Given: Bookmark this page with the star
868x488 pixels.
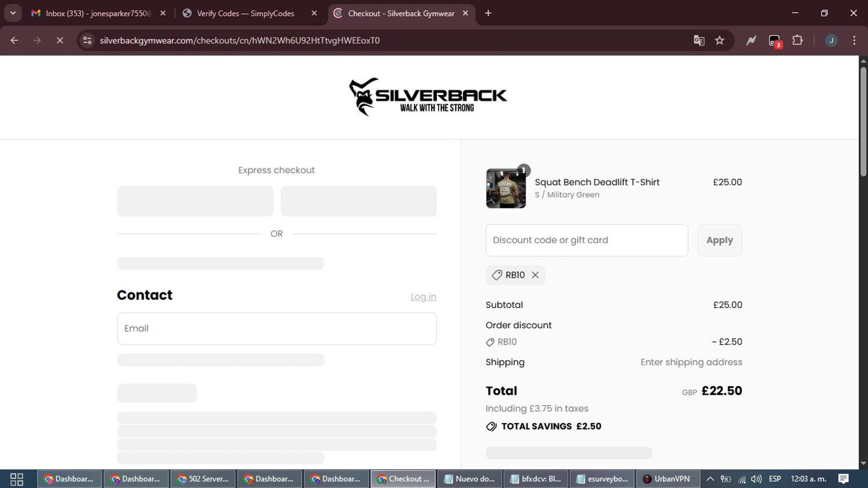Looking at the screenshot, I should (720, 41).
